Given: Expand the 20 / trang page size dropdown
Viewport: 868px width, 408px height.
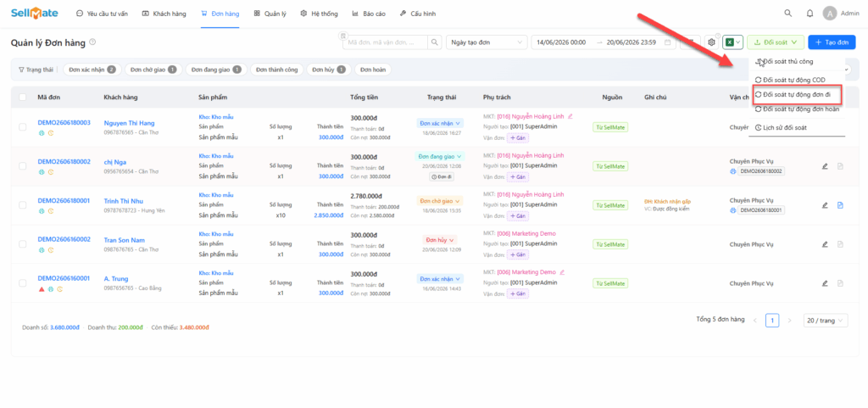Looking at the screenshot, I should click(826, 321).
